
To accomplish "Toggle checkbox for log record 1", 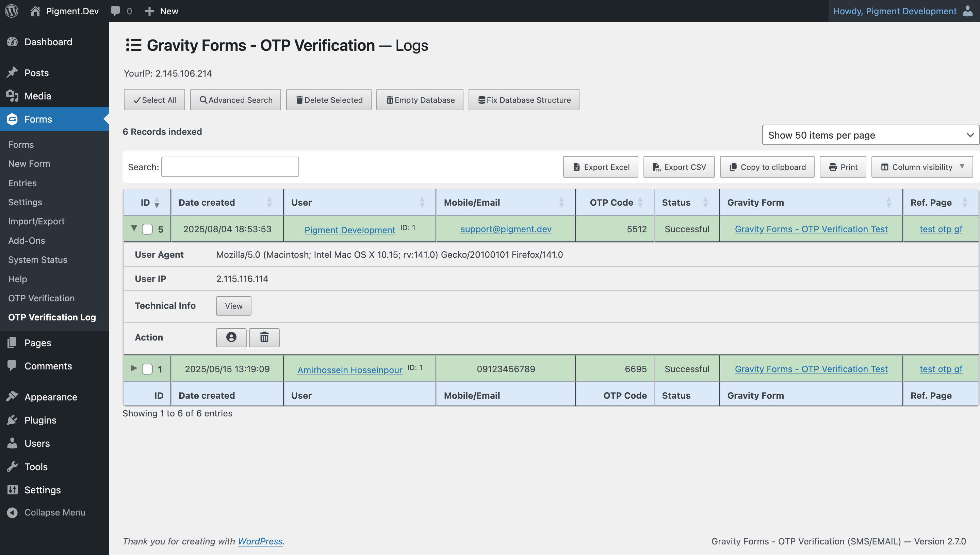I will 147,369.
